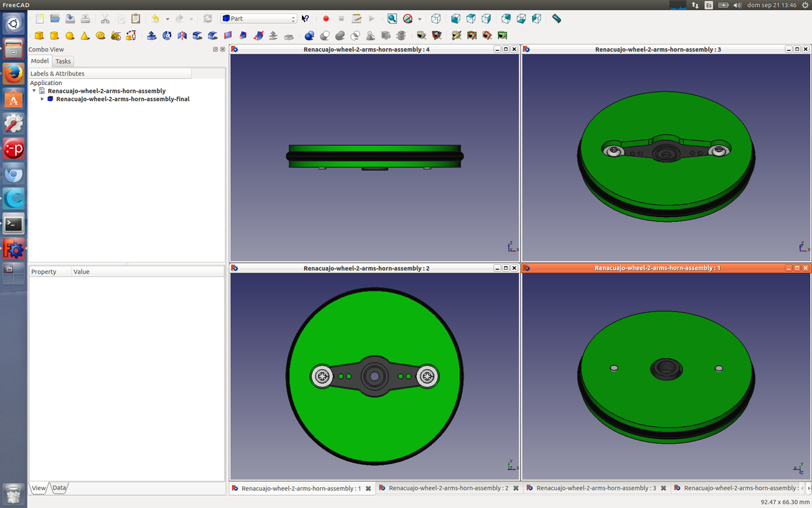Create a Box primitive solid
This screenshot has width=812, height=508.
click(x=39, y=36)
